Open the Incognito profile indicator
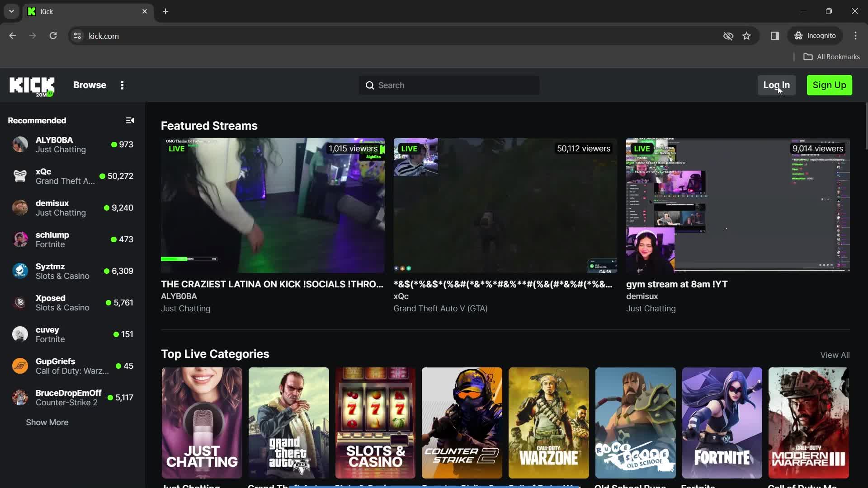This screenshot has width=868, height=488. pyautogui.click(x=815, y=36)
